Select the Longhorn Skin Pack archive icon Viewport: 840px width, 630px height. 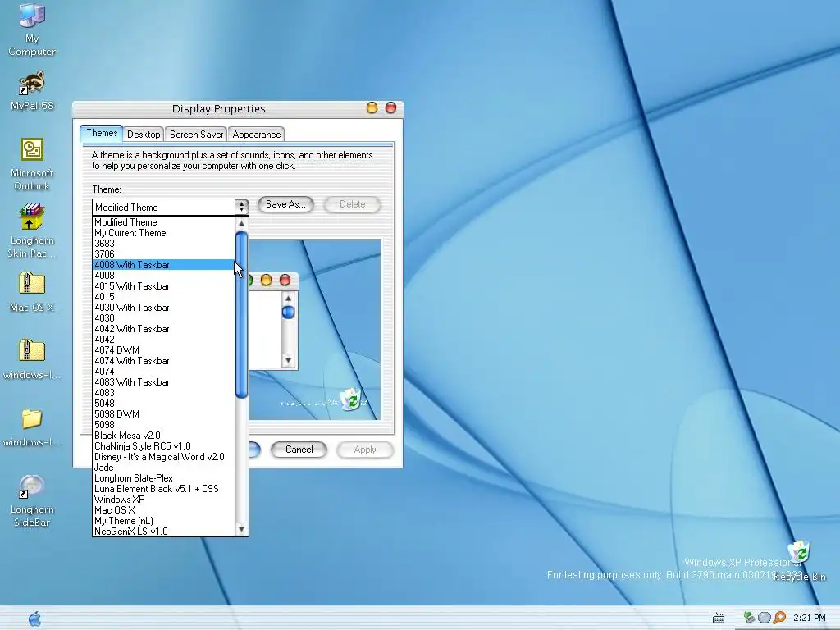[32, 231]
